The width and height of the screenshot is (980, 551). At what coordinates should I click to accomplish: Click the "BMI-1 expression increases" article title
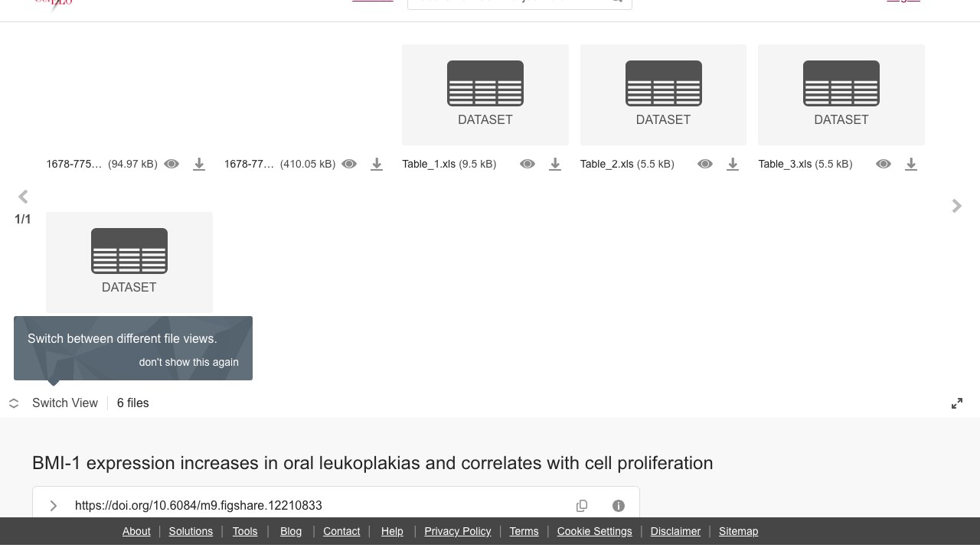(x=373, y=463)
